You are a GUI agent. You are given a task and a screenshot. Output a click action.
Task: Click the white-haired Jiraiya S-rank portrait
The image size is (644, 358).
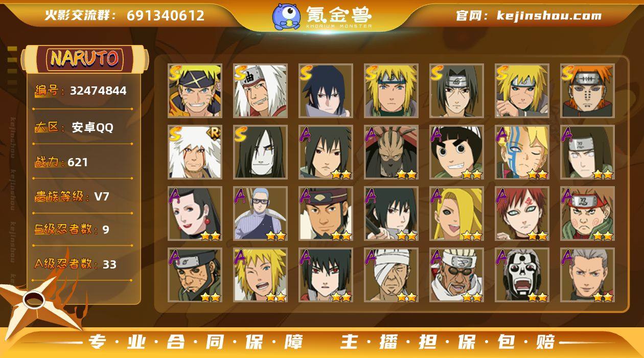[260, 91]
